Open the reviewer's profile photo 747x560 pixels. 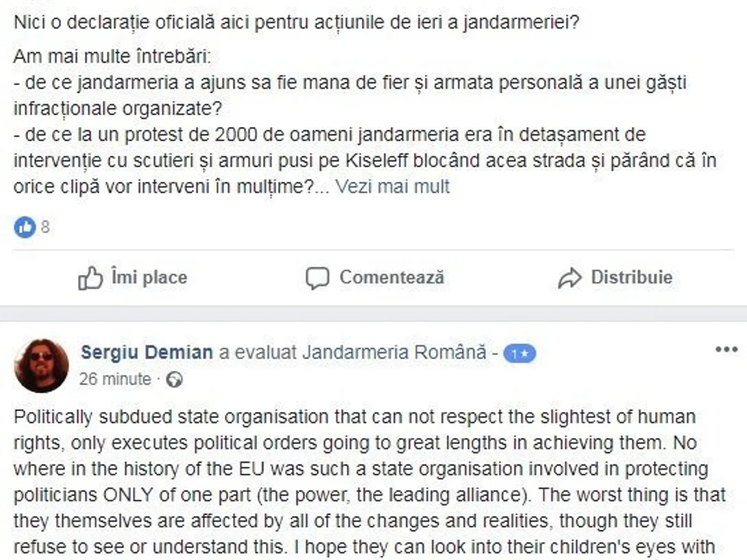point(42,365)
